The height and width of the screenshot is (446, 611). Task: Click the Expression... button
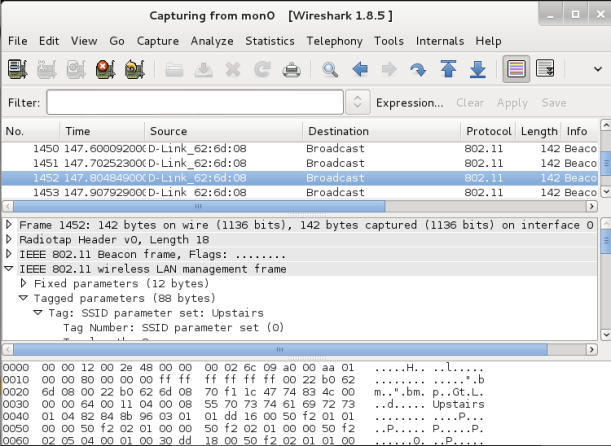tap(409, 102)
